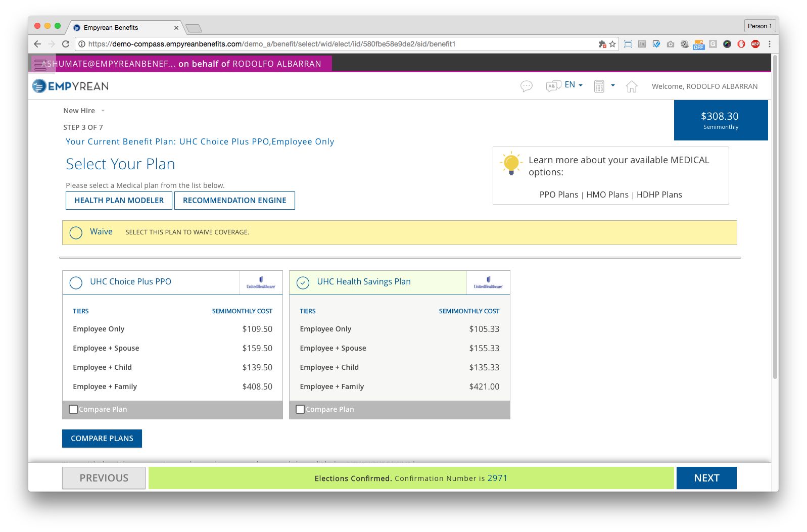Click the UnitedHealthcare logo on Health Savings Plan
Viewport: 807px width, 532px height.
point(488,282)
